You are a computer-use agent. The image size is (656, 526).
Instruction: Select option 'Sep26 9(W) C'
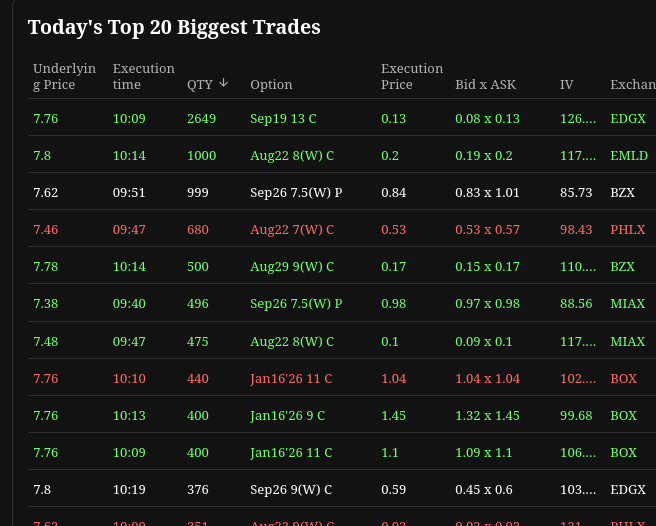(291, 490)
